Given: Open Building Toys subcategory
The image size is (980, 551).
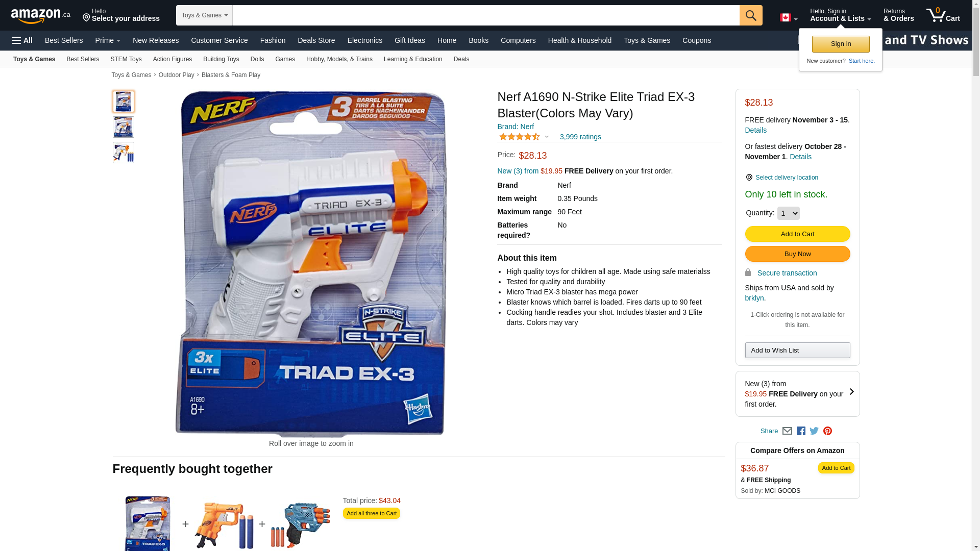Looking at the screenshot, I should (x=221, y=59).
